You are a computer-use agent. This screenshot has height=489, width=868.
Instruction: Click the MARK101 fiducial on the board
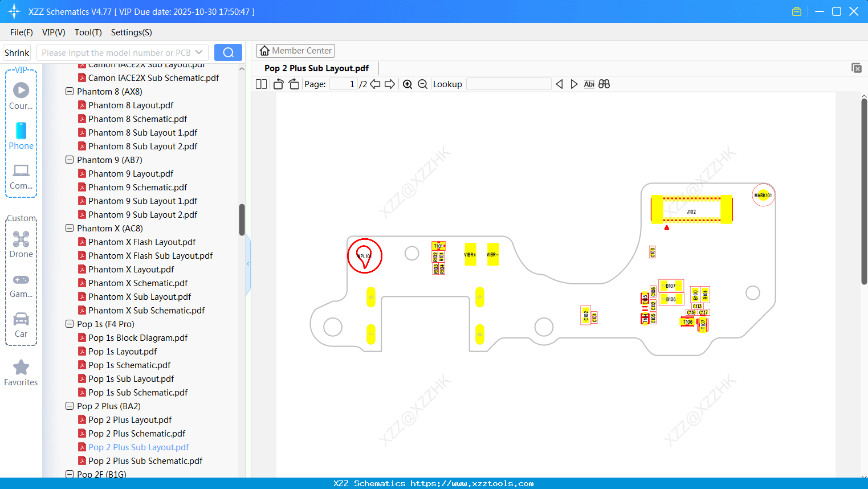763,195
